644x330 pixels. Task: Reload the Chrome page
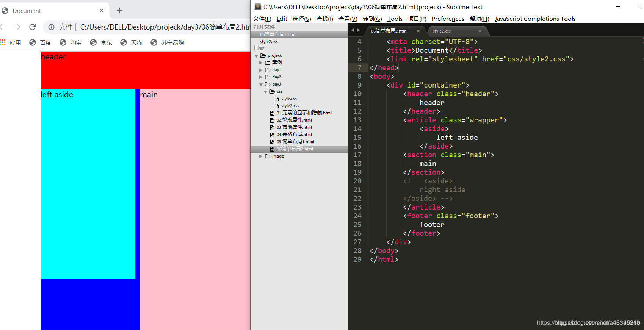(33, 27)
